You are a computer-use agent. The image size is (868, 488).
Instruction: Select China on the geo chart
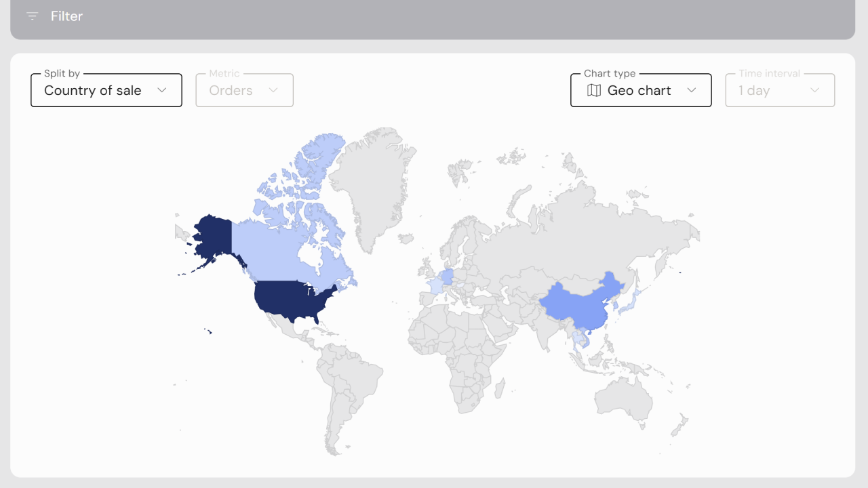coord(576,305)
